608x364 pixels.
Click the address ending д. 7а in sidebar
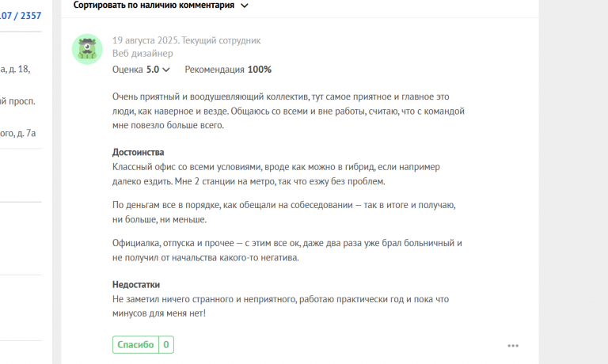click(18, 134)
